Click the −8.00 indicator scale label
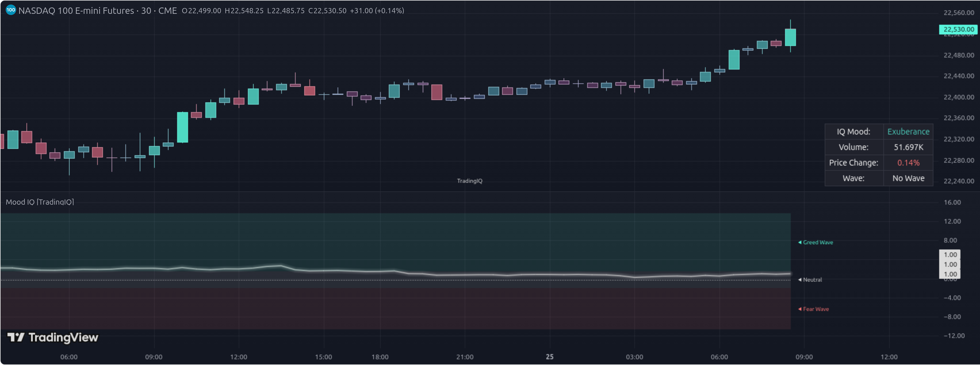 (952, 317)
